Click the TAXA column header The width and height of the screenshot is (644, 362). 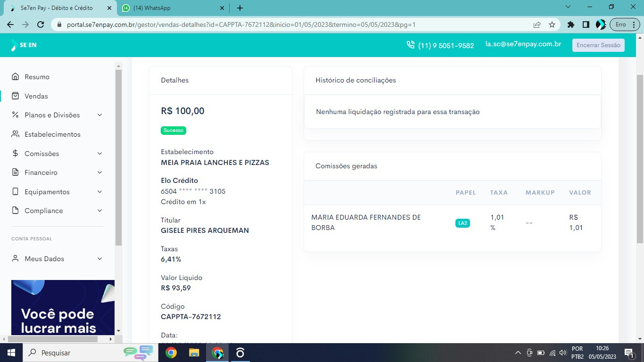tap(499, 192)
